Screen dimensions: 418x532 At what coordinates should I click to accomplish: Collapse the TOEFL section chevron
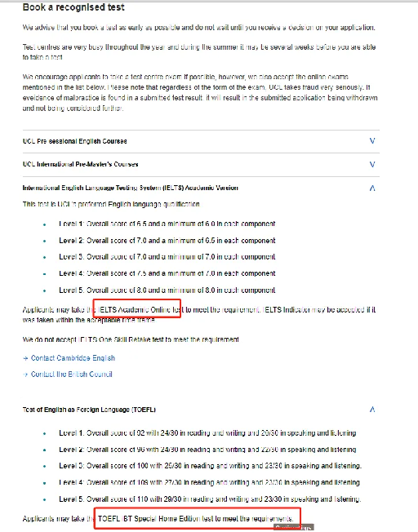point(372,409)
